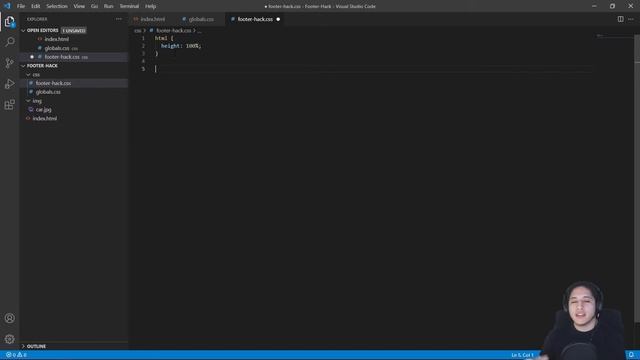This screenshot has height=360, width=640.
Task: Open the Help menu
Action: point(150,6)
